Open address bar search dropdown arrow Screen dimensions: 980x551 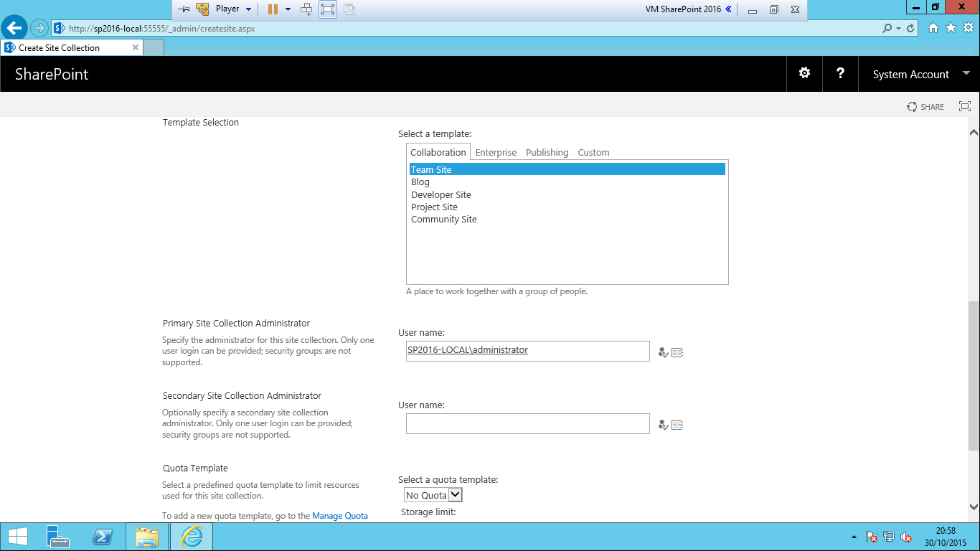pos(899,29)
